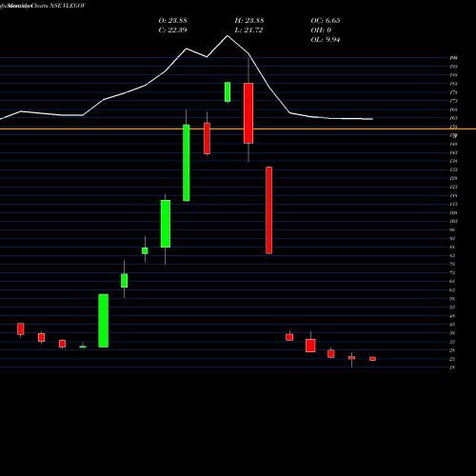The image size is (476, 476).
Task: Click the large red candle with wick to 198
Action: click(x=248, y=113)
